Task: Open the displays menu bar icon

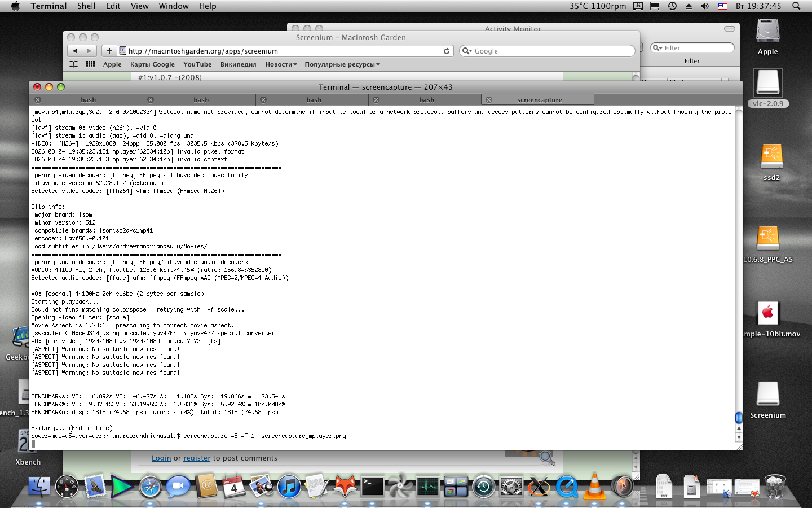Action: tap(655, 6)
